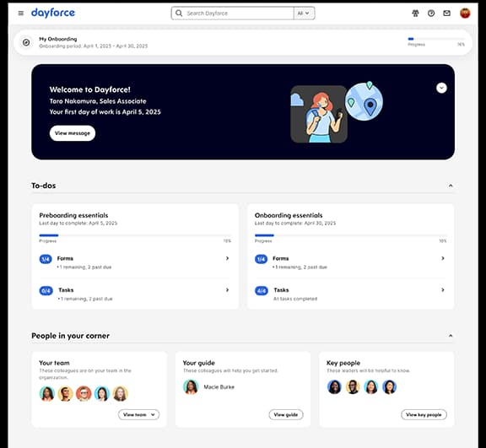
Task: Select second avatar in Key people
Action: coord(353,386)
